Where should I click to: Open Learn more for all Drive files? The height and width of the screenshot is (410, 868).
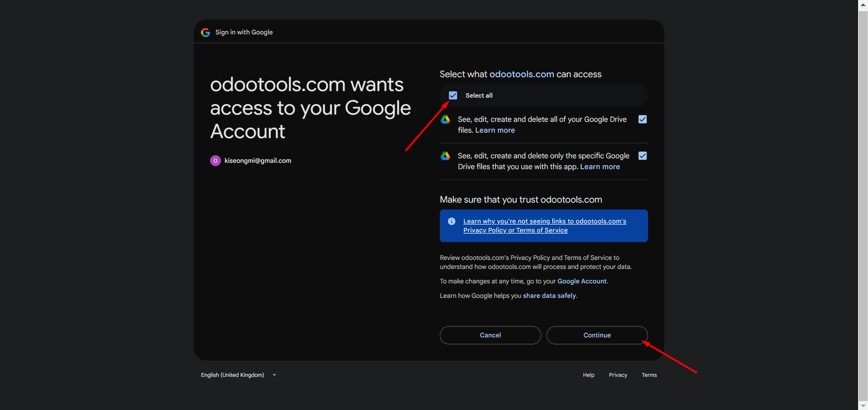(495, 130)
